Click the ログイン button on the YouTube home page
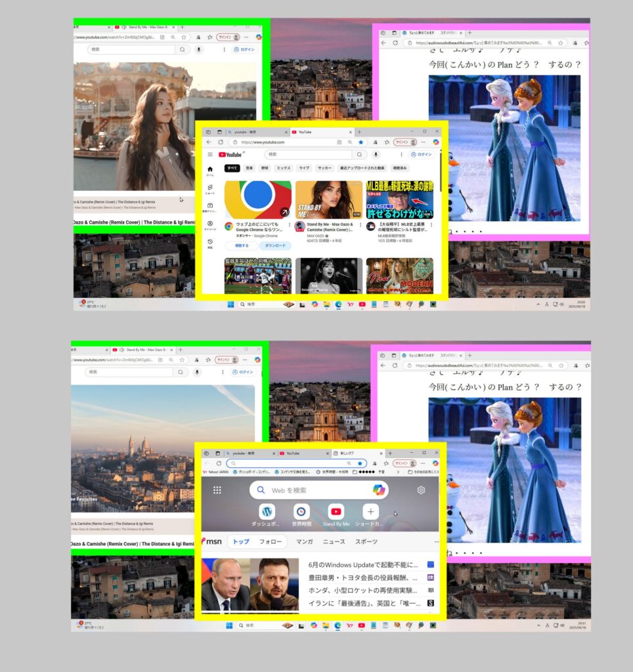The width and height of the screenshot is (633, 672). 421,155
